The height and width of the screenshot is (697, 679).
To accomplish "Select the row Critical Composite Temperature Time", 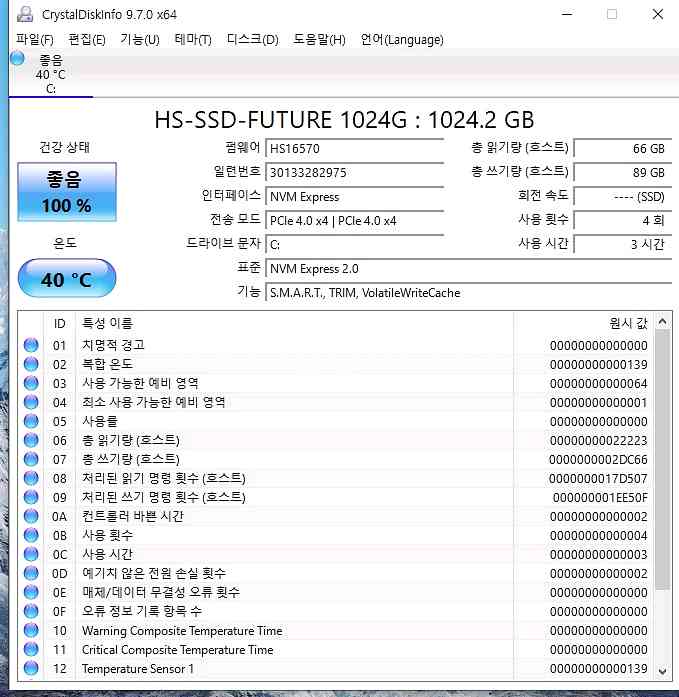I will tap(335, 649).
